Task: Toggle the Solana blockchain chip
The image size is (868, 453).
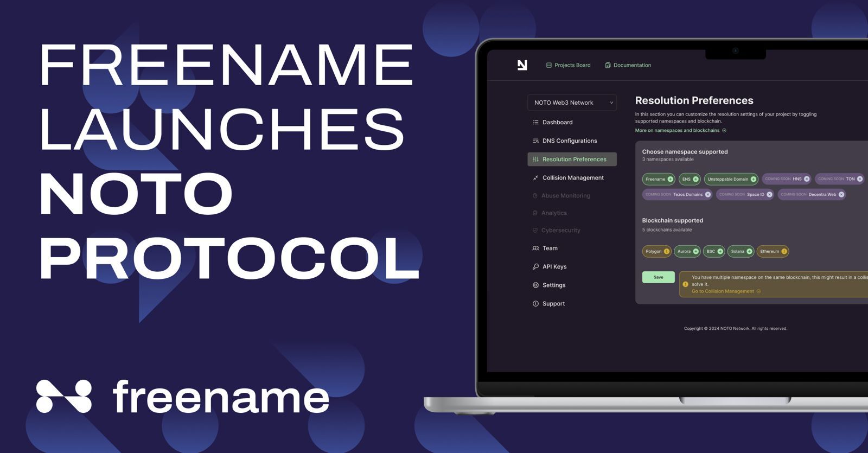Action: [741, 251]
